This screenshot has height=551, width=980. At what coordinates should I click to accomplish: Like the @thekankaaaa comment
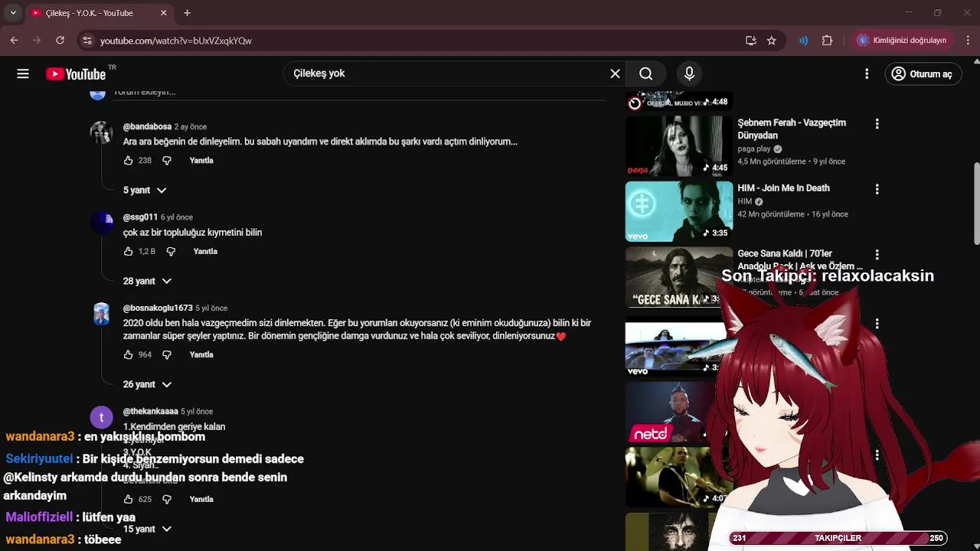point(129,499)
